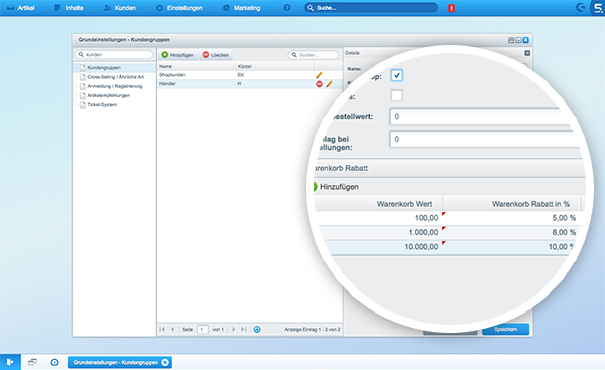Close the Grundeinstellungen - Kundengruppen taskbar tab
605x370 pixels.
point(165,362)
